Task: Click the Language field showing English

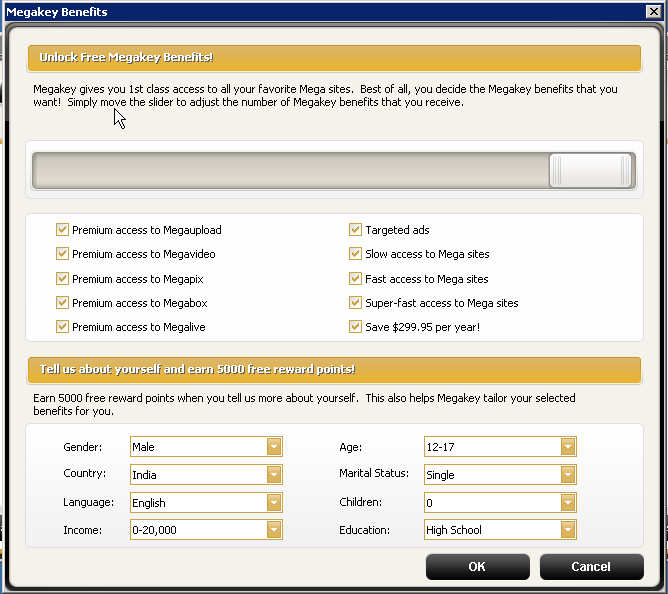Action: (x=206, y=502)
